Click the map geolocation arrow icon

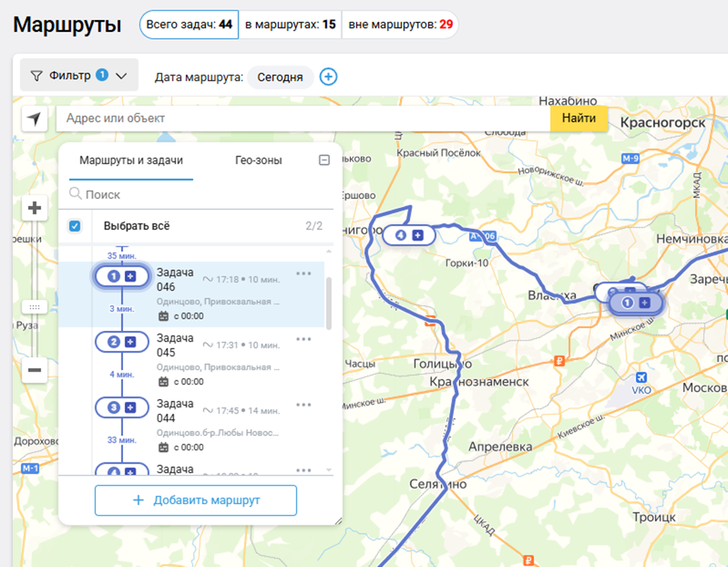coord(34,119)
